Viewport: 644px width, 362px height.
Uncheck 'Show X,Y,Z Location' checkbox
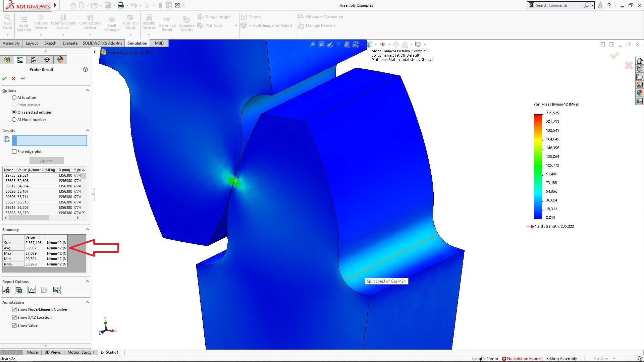[14, 317]
